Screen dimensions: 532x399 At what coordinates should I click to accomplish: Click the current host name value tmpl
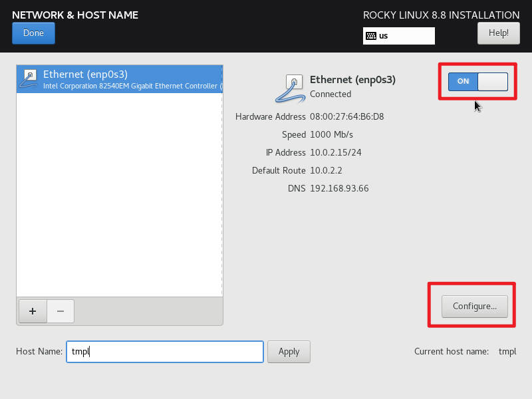coord(507,352)
